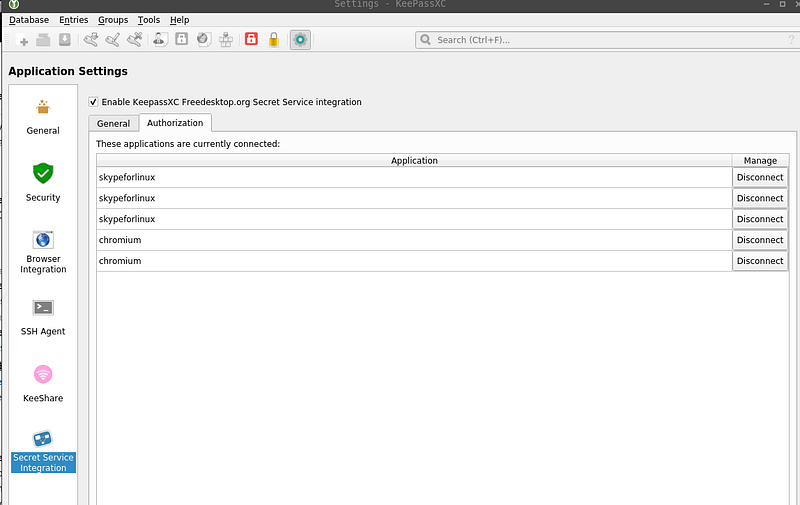Viewport: 800px width, 505px height.
Task: Open the red password generator icon
Action: [x=252, y=39]
